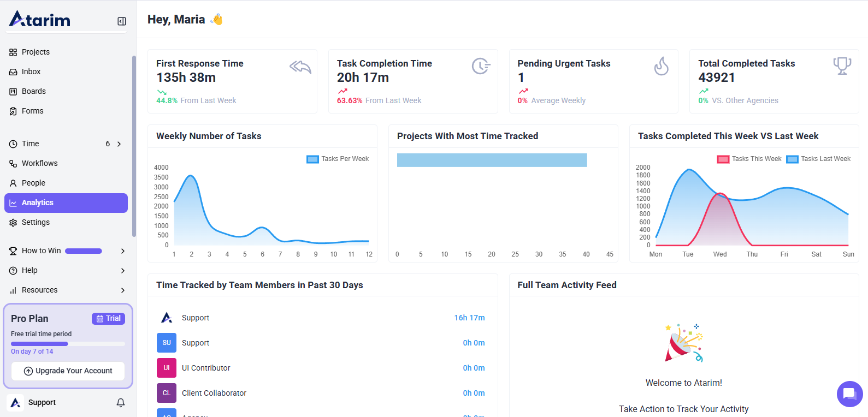Viewport: 868px width, 417px height.
Task: Toggle Tasks This Week legend series
Action: tap(749, 159)
